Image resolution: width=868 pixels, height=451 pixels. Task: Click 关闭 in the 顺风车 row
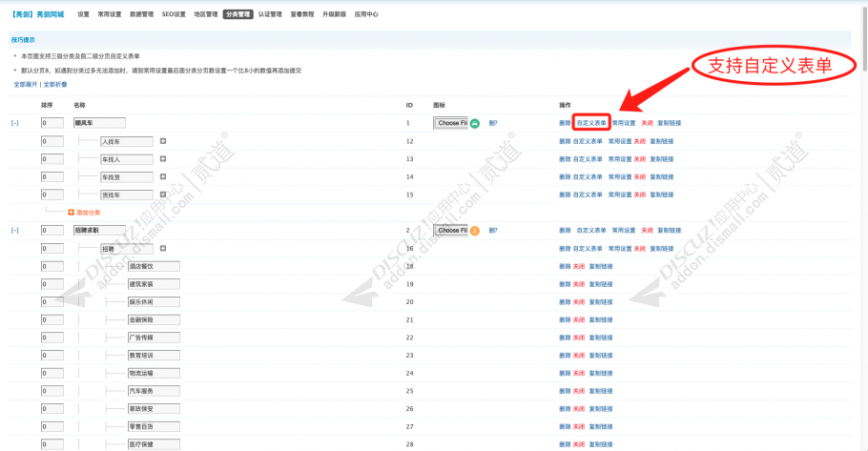tap(647, 123)
